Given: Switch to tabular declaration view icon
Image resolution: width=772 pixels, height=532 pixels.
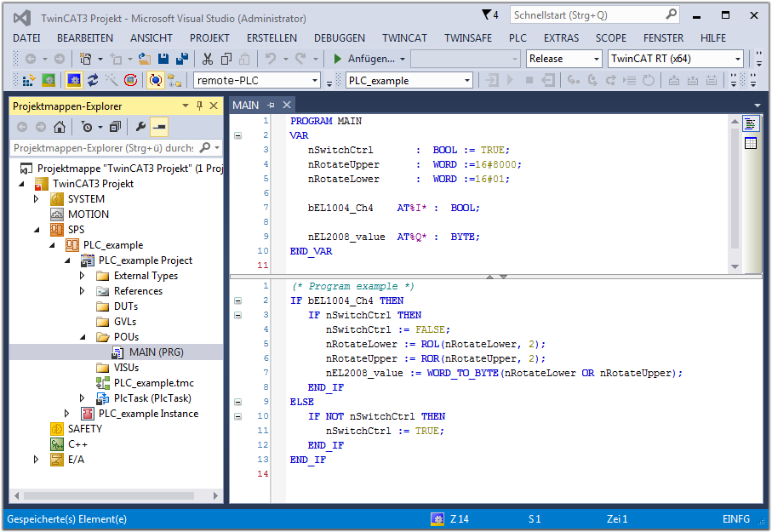Looking at the screenshot, I should tap(751, 143).
